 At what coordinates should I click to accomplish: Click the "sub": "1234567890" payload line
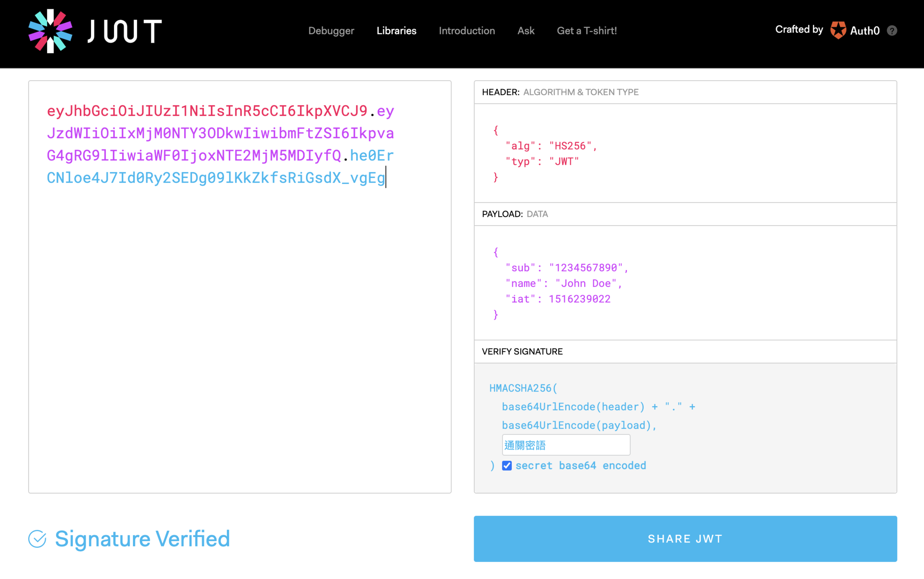click(566, 268)
